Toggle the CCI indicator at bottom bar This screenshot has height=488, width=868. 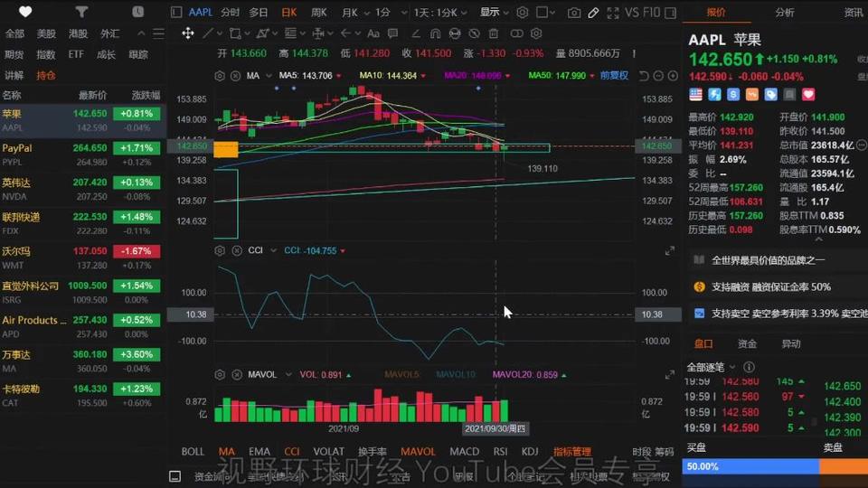(292, 452)
